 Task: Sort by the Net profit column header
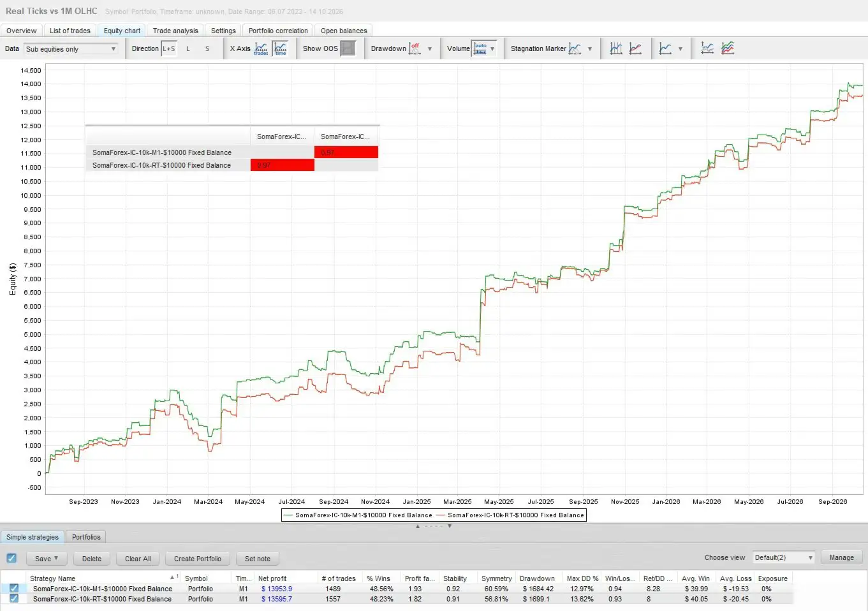tap(285, 578)
